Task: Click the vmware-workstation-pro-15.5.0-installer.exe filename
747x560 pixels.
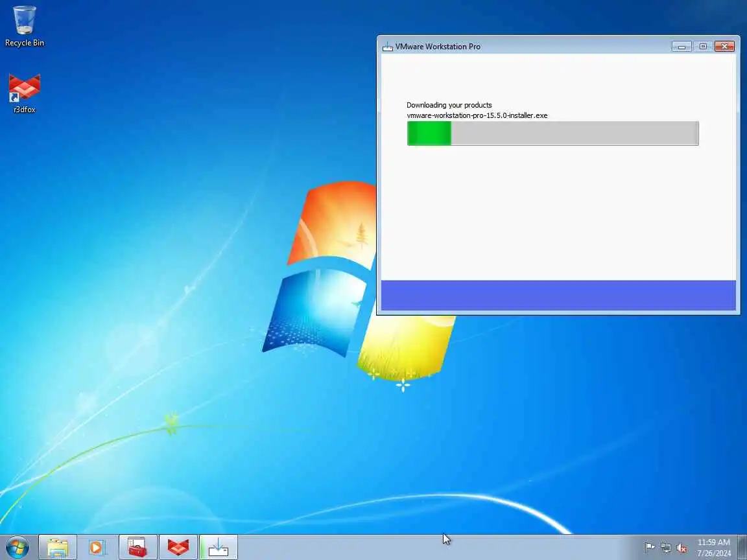Action: click(x=477, y=115)
